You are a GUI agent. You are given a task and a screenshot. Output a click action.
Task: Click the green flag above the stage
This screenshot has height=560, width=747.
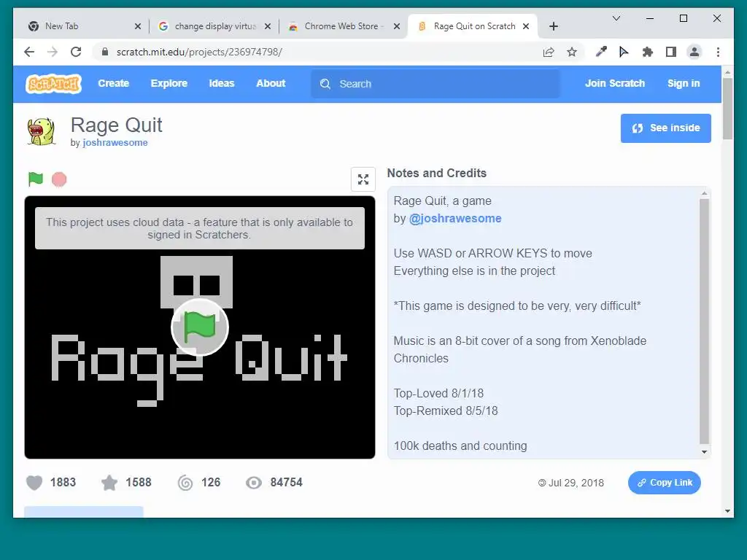pos(36,179)
